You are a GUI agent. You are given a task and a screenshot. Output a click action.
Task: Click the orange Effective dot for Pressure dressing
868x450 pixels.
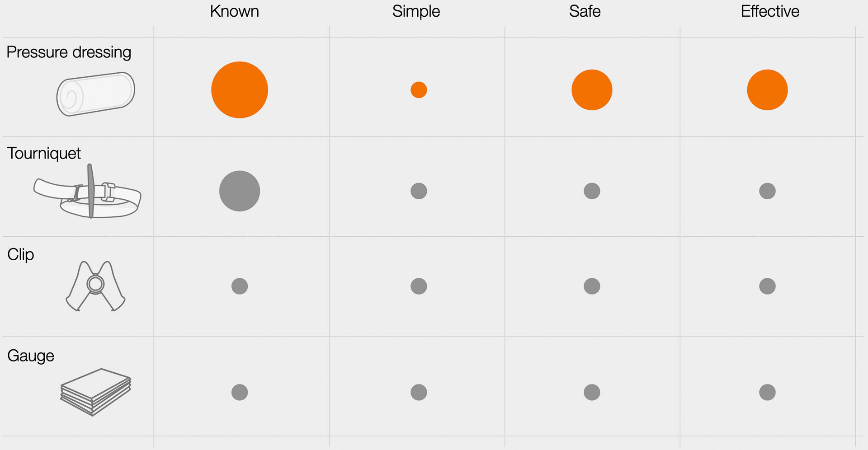pyautogui.click(x=767, y=90)
